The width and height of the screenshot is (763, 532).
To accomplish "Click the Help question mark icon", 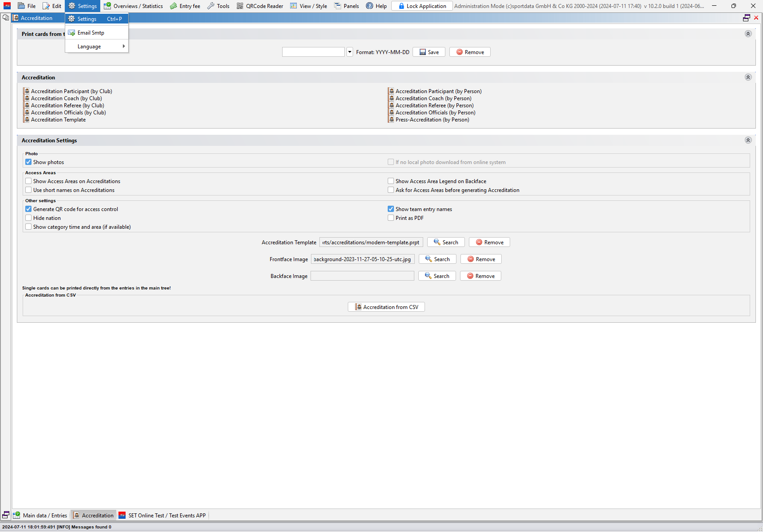I will [370, 6].
